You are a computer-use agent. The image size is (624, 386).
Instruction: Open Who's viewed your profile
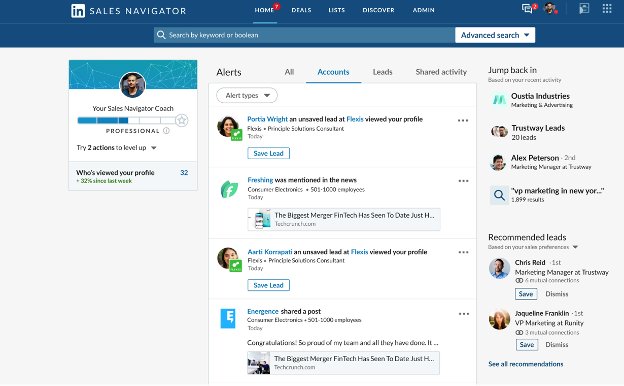(x=115, y=173)
